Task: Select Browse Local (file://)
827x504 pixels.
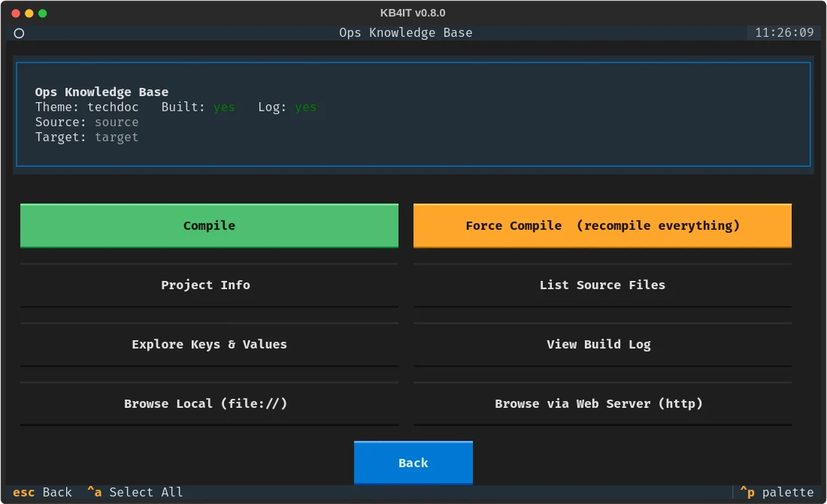Action: (210, 404)
